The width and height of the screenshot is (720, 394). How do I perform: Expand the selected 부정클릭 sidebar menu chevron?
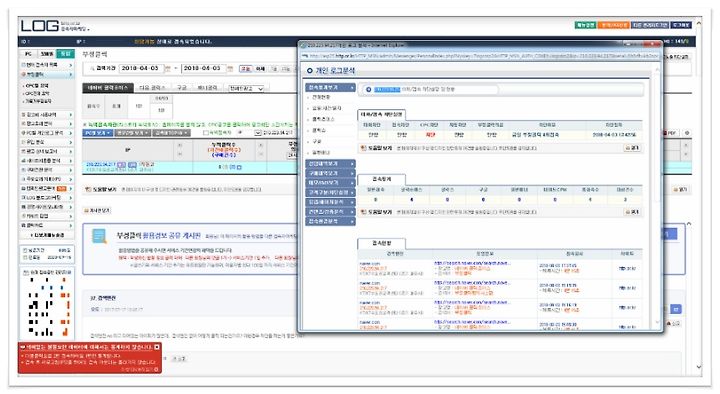tap(71, 74)
